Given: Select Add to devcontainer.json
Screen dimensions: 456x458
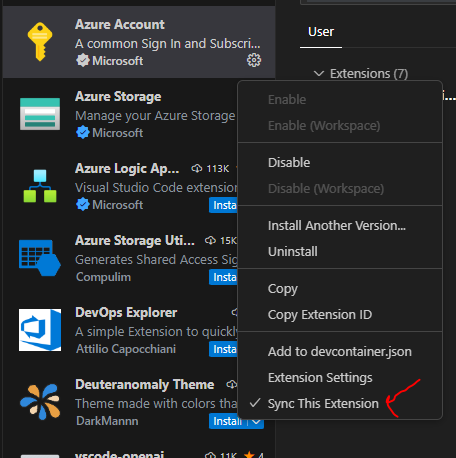Looking at the screenshot, I should (340, 352).
